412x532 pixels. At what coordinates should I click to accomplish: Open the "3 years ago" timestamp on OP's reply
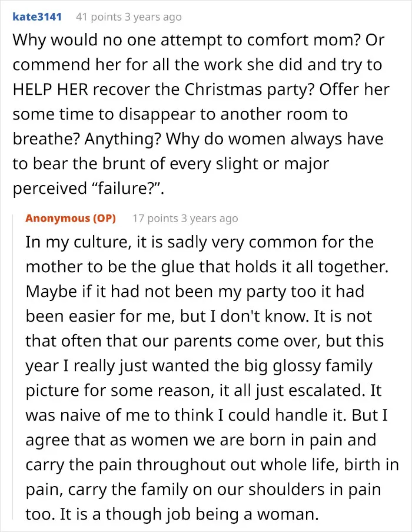click(210, 219)
